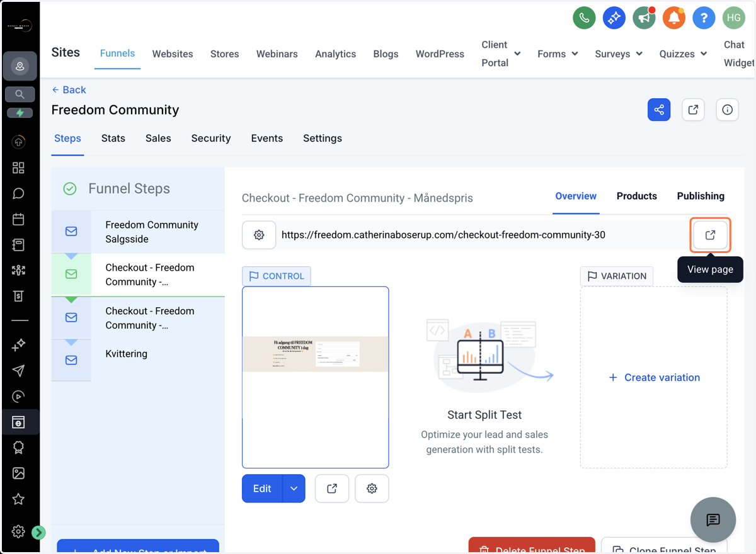This screenshot has height=554, width=756.
Task: Select the Steps tab
Action: (x=67, y=138)
